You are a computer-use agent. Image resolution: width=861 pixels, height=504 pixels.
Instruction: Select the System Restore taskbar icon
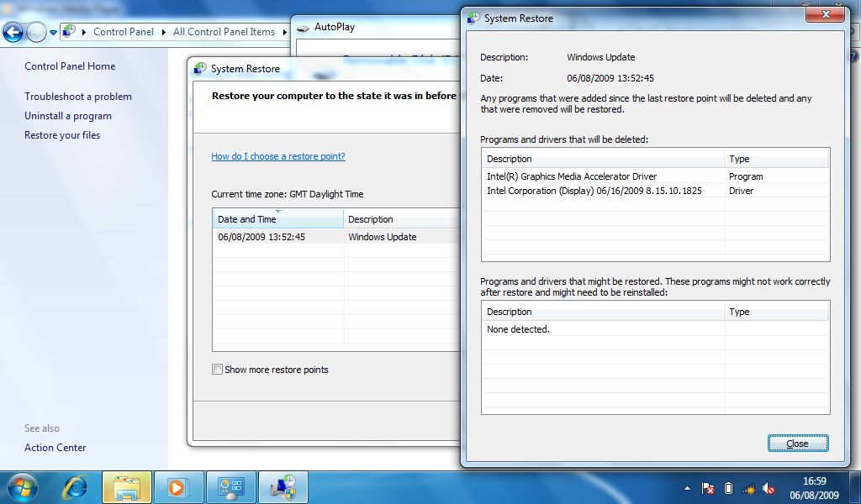tap(283, 487)
